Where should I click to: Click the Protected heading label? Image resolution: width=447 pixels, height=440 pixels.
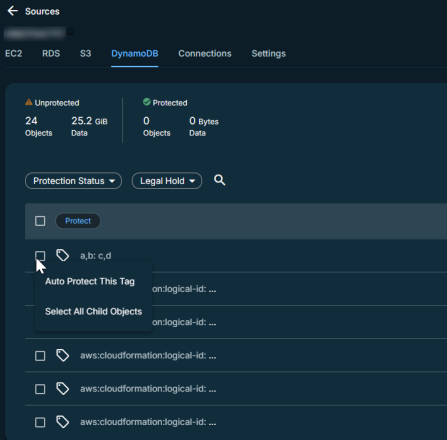pos(170,103)
